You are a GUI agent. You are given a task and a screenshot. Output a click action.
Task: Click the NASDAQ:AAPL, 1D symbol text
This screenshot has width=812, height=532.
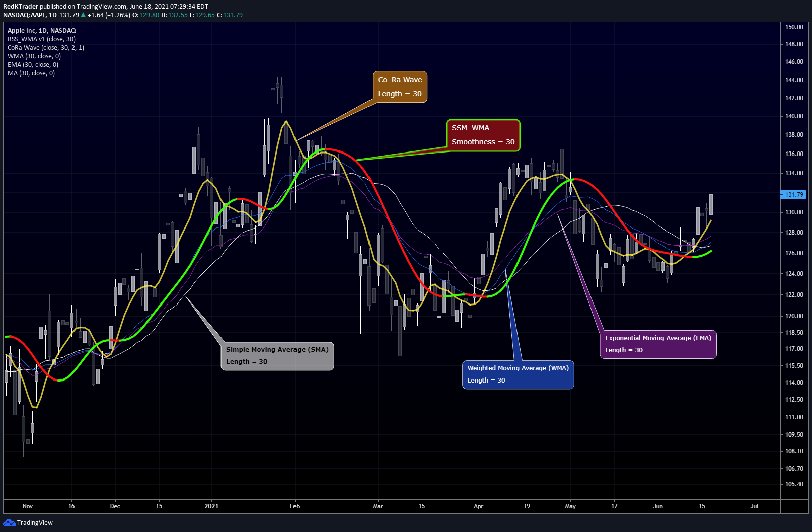click(x=30, y=15)
